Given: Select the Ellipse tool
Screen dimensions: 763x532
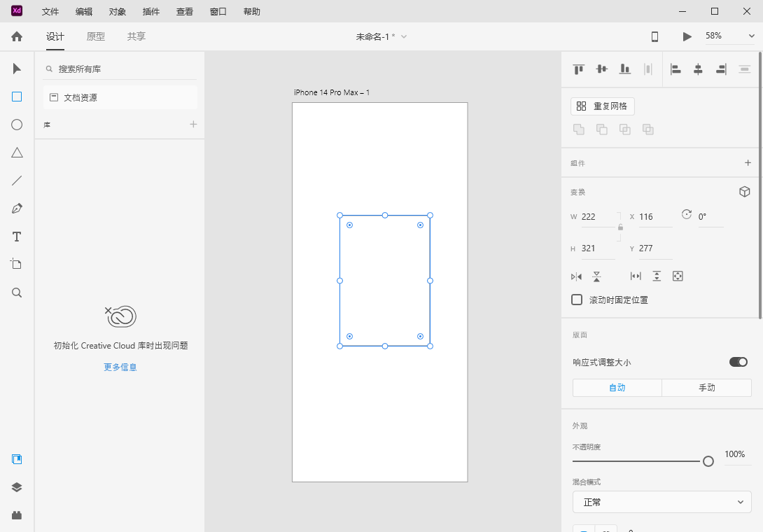Looking at the screenshot, I should tap(17, 125).
